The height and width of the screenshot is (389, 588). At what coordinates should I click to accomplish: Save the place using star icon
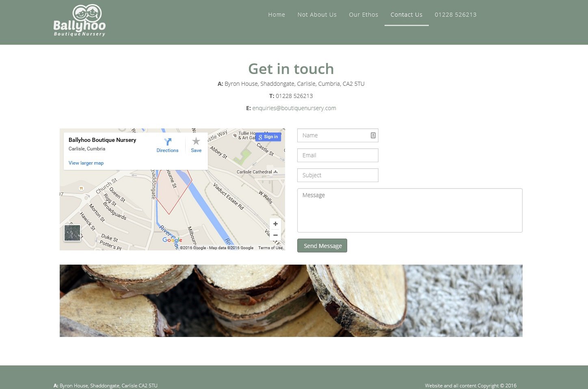[x=196, y=141]
